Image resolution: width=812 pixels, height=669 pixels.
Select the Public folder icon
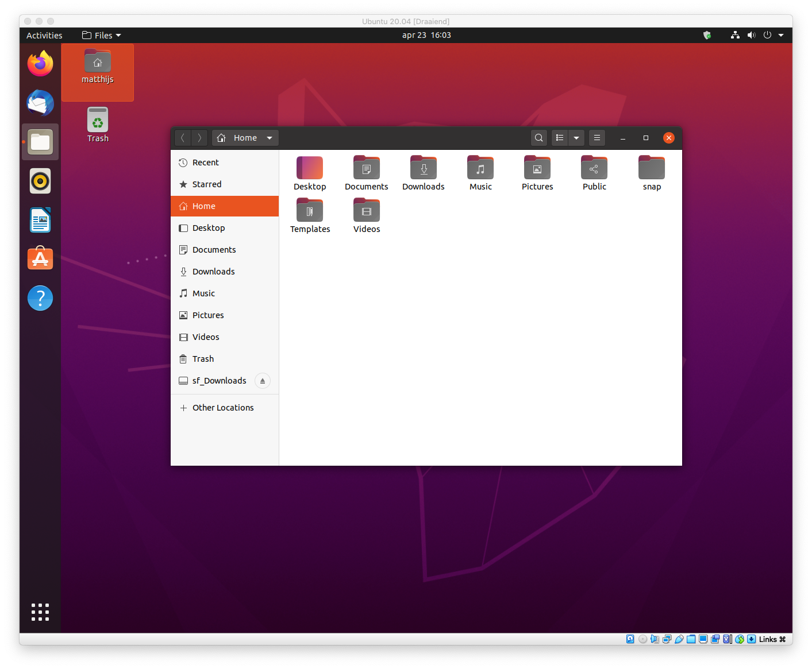point(594,169)
